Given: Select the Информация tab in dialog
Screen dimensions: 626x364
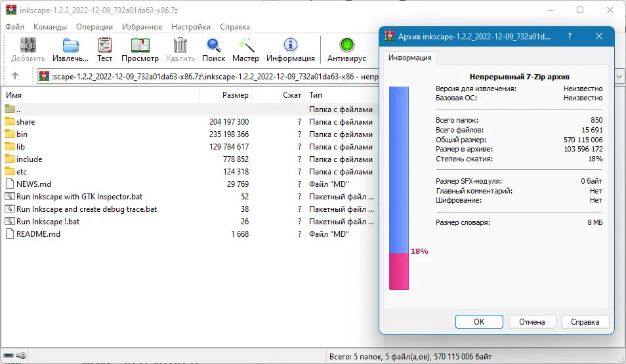Looking at the screenshot, I should click(409, 58).
